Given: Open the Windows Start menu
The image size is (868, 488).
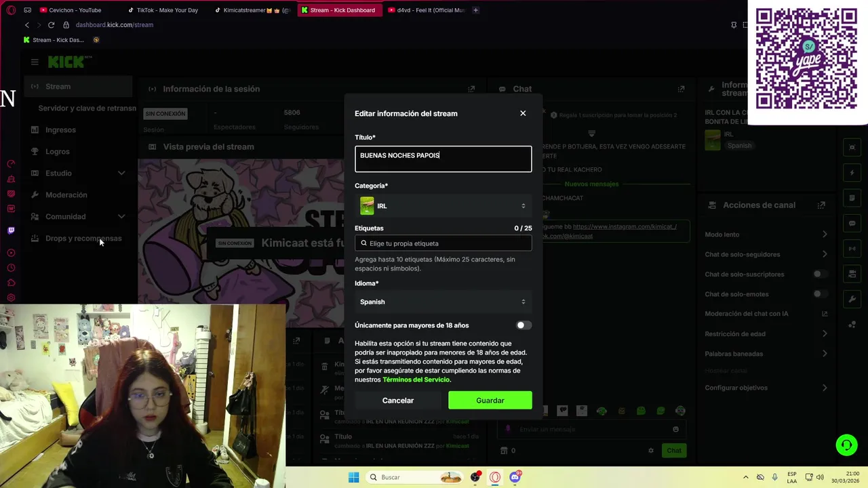Looking at the screenshot, I should pos(353,477).
